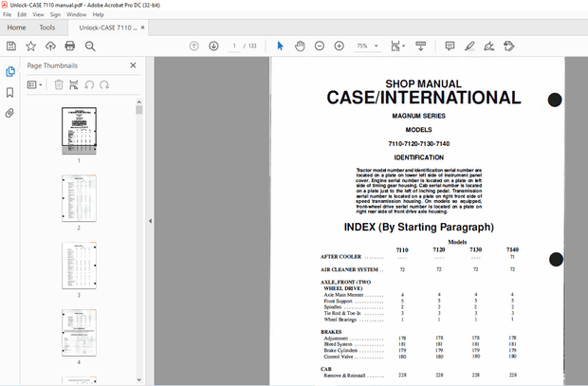Screen dimensions: 588x386
Task: Select page 3 thumbnail
Action: 79,266
